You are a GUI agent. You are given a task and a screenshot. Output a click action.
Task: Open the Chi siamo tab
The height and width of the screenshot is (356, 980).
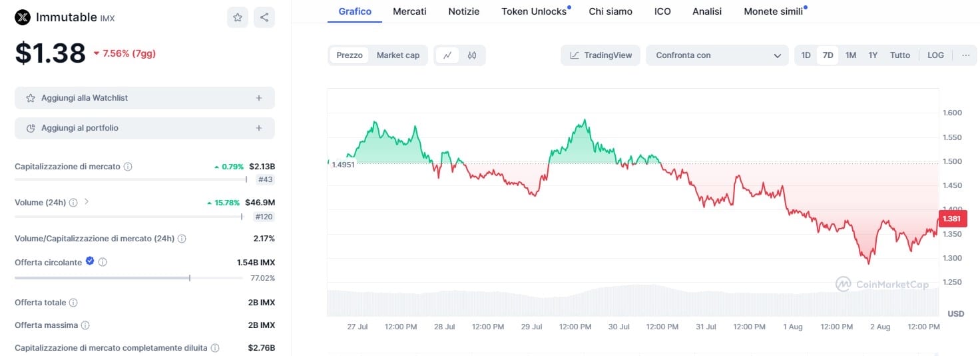click(x=611, y=11)
